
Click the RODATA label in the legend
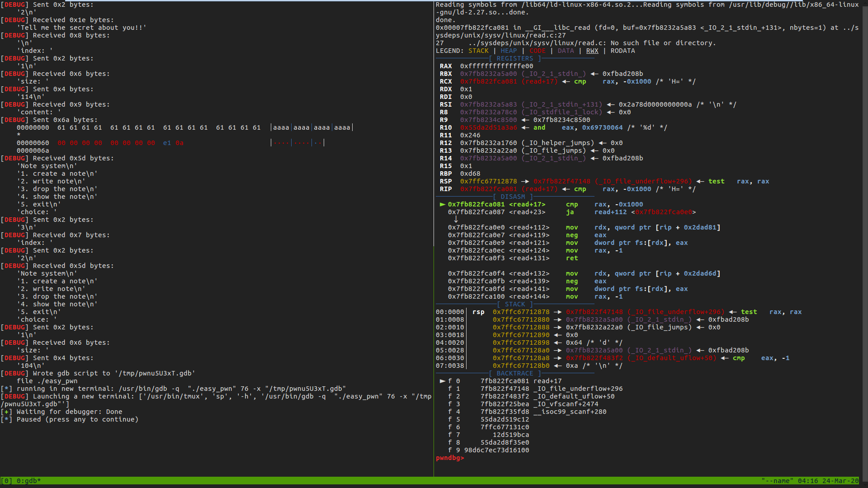coord(623,51)
